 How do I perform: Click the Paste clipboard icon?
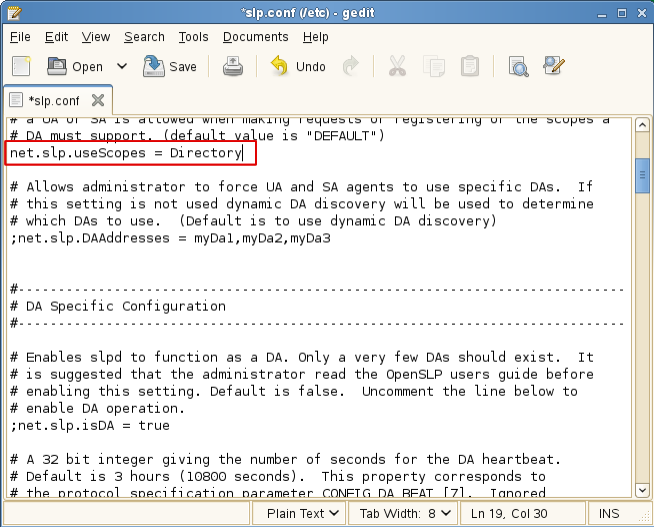(x=470, y=66)
